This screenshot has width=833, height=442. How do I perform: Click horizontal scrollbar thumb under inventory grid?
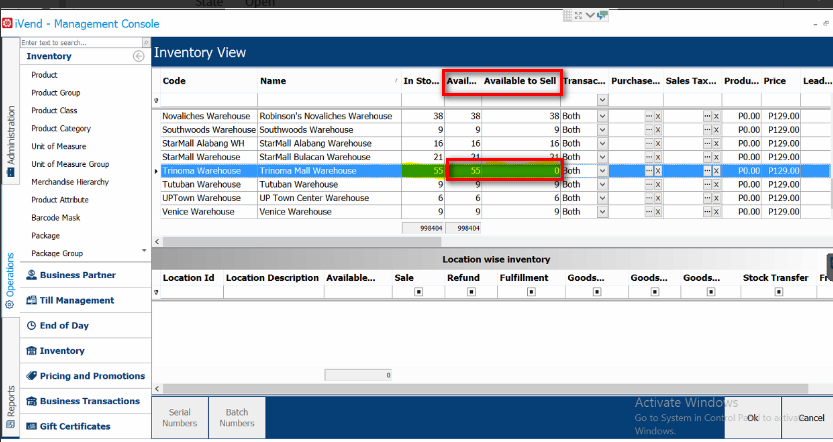(x=302, y=242)
